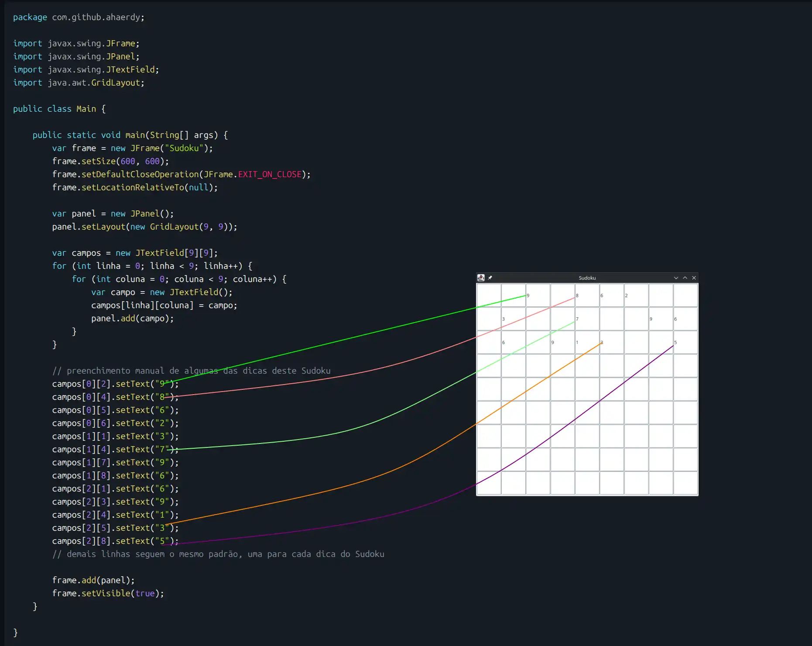Focus the empty top-left corner Sudoku cell
The image size is (812, 646).
point(489,296)
